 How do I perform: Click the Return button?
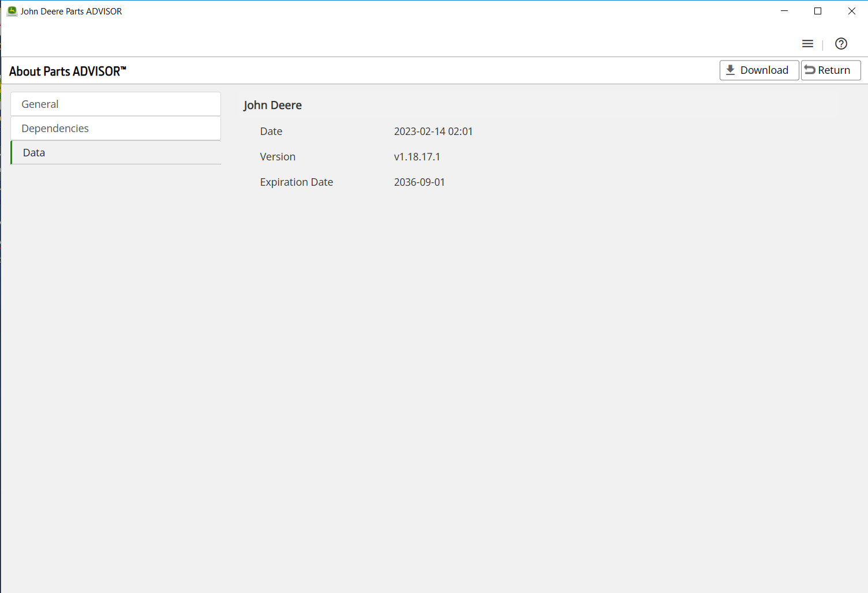coord(830,70)
